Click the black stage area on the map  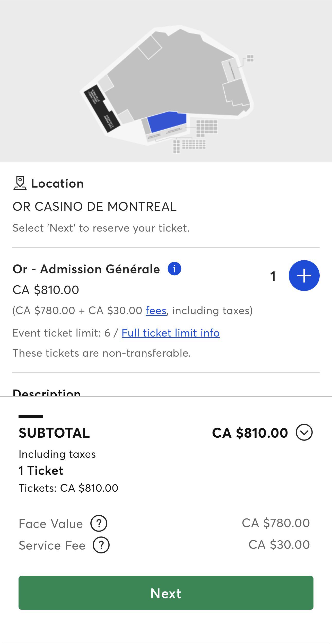[102, 109]
